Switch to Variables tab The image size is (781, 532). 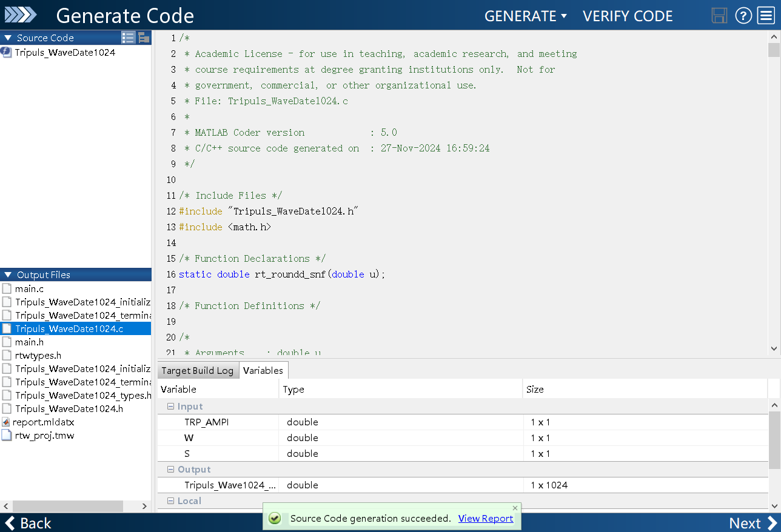tap(263, 371)
